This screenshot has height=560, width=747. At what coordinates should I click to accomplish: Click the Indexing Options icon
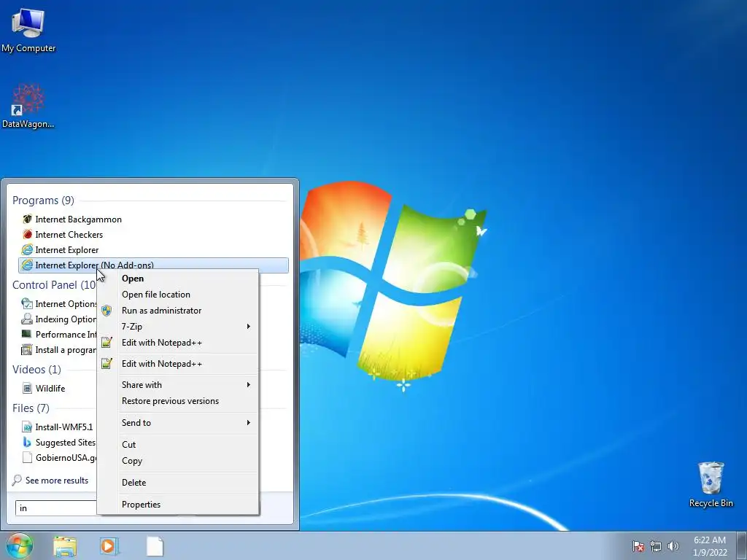27,319
